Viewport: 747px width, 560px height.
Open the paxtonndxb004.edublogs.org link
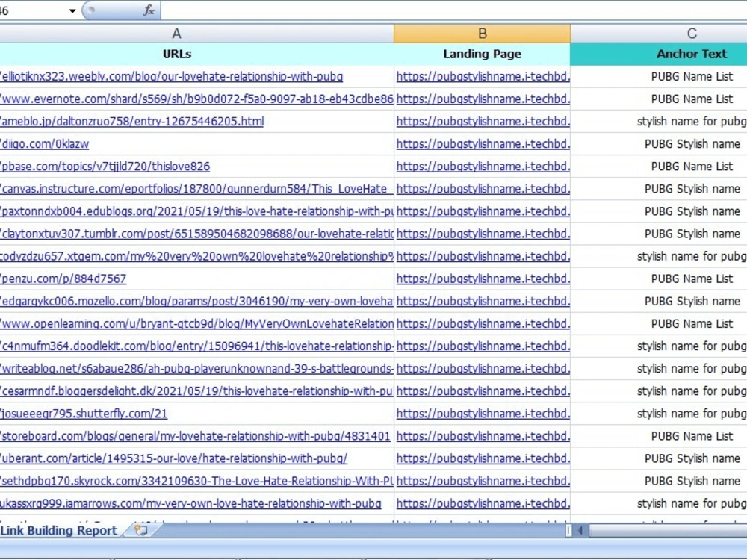point(196,211)
